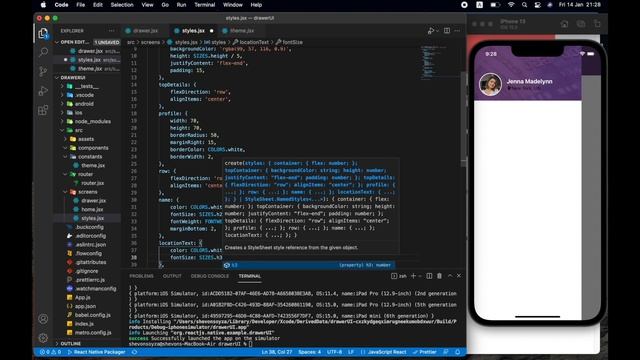This screenshot has width=640, height=360.
Task: Collapse the screens folder
Action: (x=88, y=192)
